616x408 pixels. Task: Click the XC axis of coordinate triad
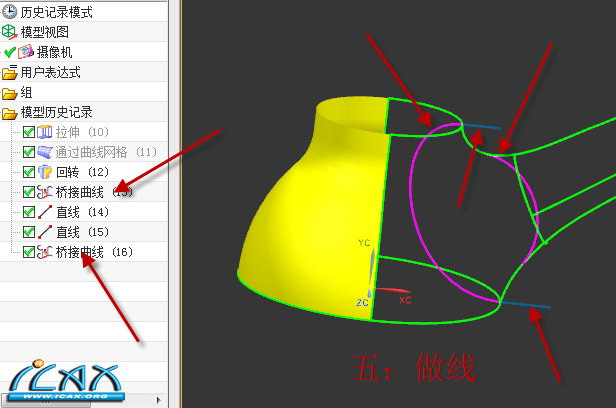pos(393,290)
